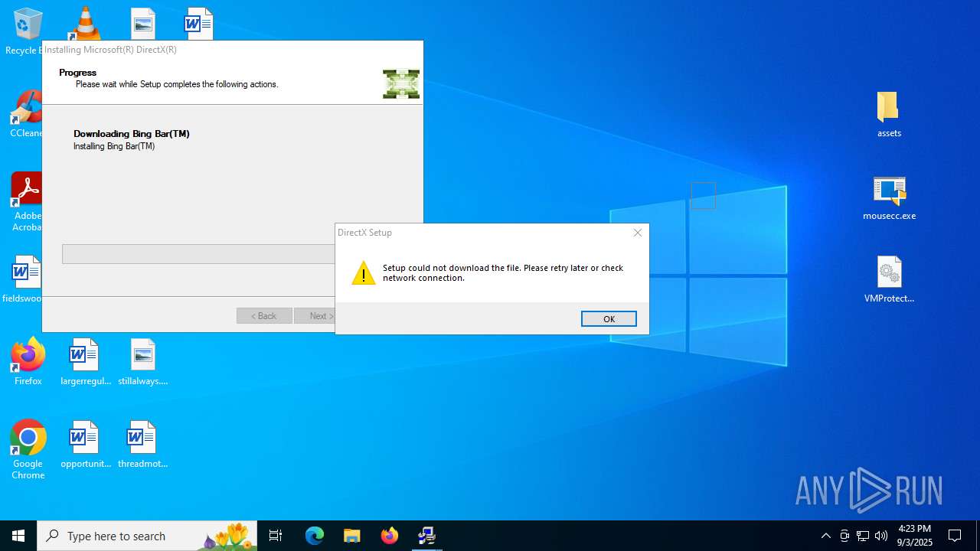980x551 pixels.
Task: Click the taskbar search box
Action: point(147,536)
